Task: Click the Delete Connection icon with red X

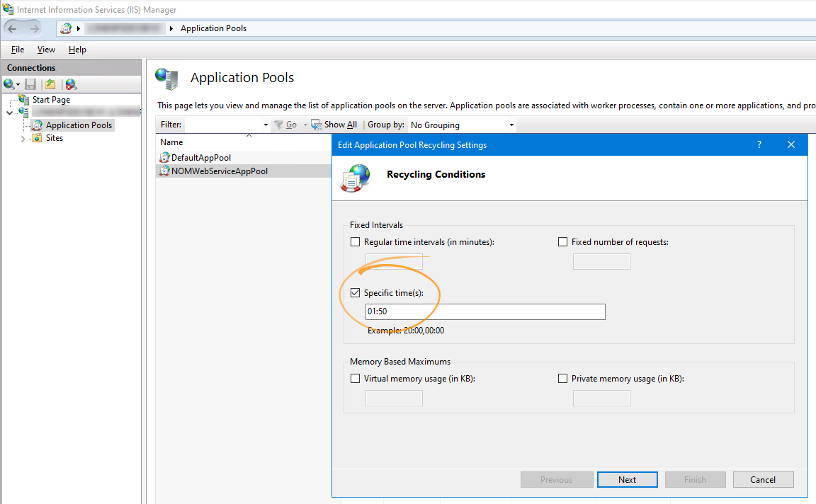Action: pyautogui.click(x=71, y=84)
